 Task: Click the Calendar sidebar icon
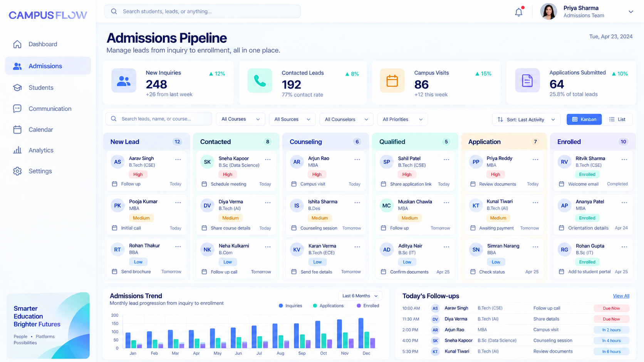[x=17, y=130]
